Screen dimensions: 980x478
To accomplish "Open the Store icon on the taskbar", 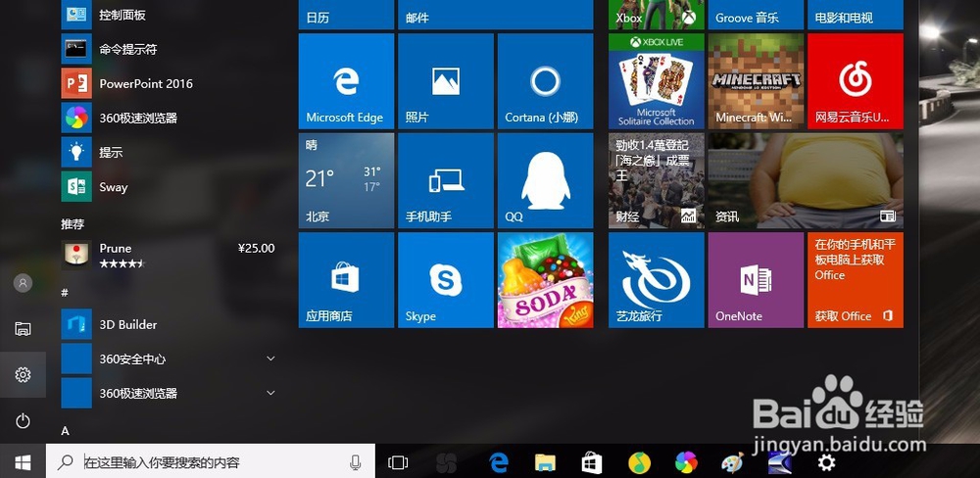I will click(591, 463).
